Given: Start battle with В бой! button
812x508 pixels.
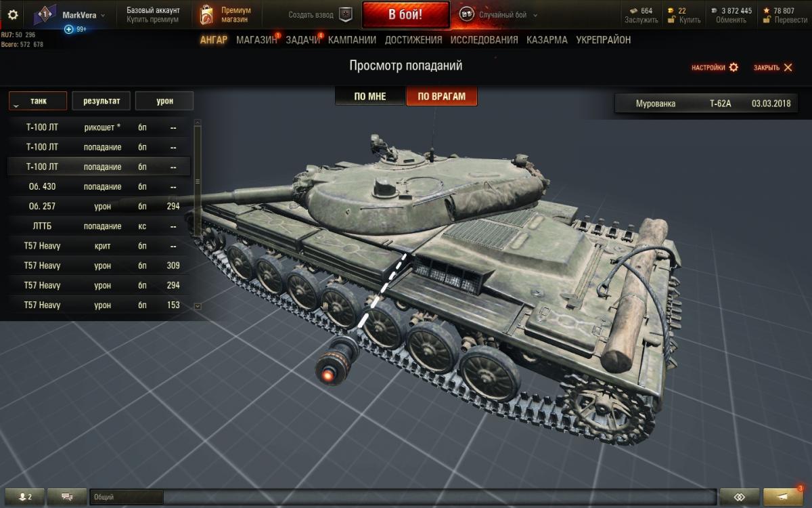Looking at the screenshot, I should click(405, 14).
